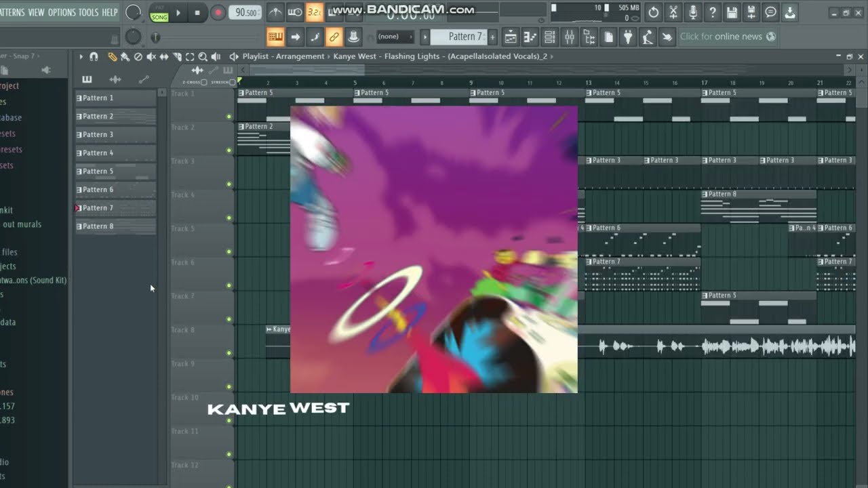The width and height of the screenshot is (868, 488).
Task: Select the Slice tool in playlist toolbar
Action: (x=177, y=57)
